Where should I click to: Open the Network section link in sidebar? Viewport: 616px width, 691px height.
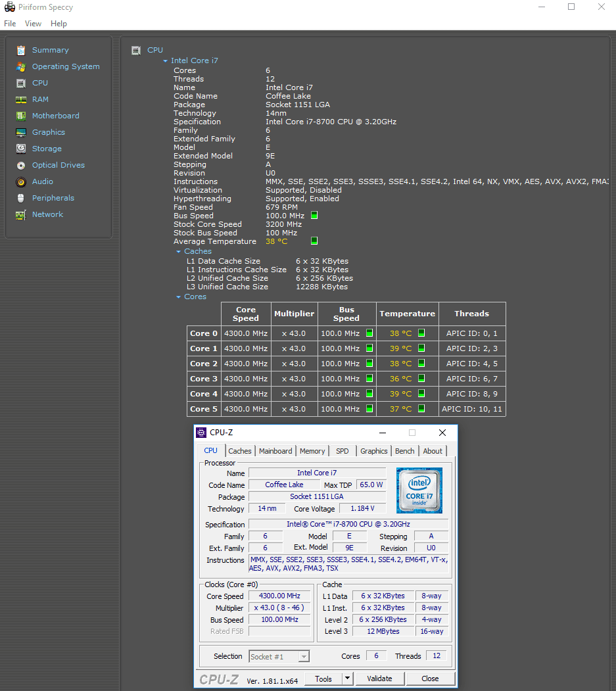tap(47, 214)
